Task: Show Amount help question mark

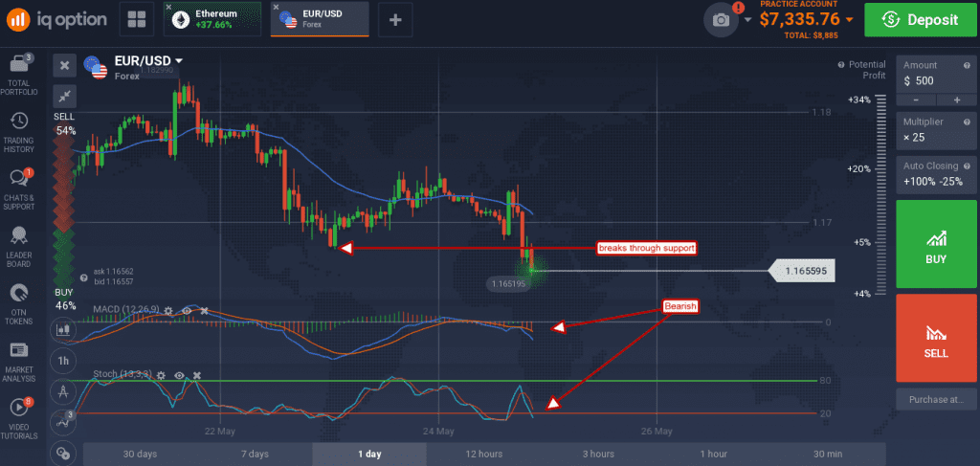Action: click(967, 65)
